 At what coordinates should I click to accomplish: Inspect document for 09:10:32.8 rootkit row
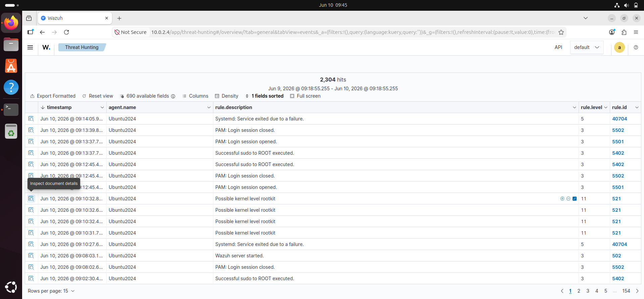click(x=31, y=199)
